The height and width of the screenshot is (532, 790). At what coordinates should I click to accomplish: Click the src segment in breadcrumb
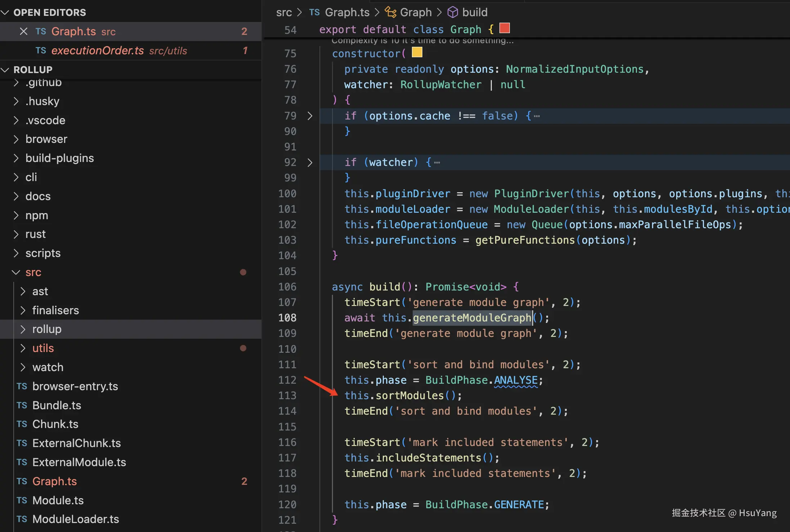(x=284, y=12)
